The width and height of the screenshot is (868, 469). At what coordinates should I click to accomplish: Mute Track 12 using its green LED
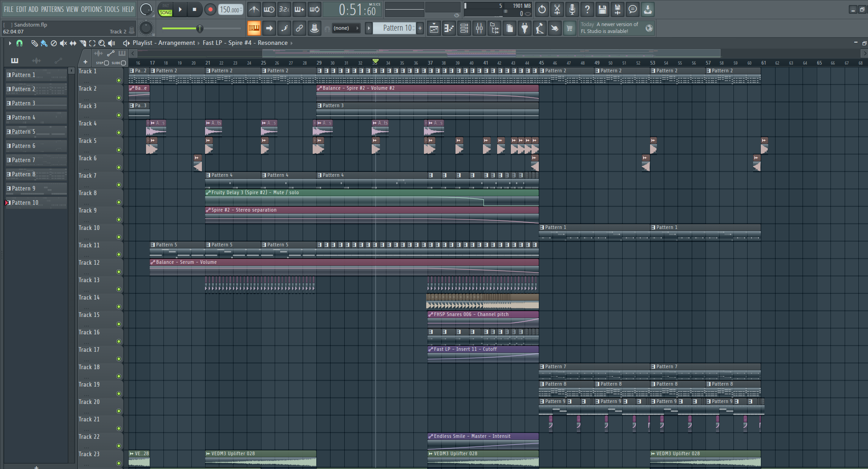click(119, 272)
